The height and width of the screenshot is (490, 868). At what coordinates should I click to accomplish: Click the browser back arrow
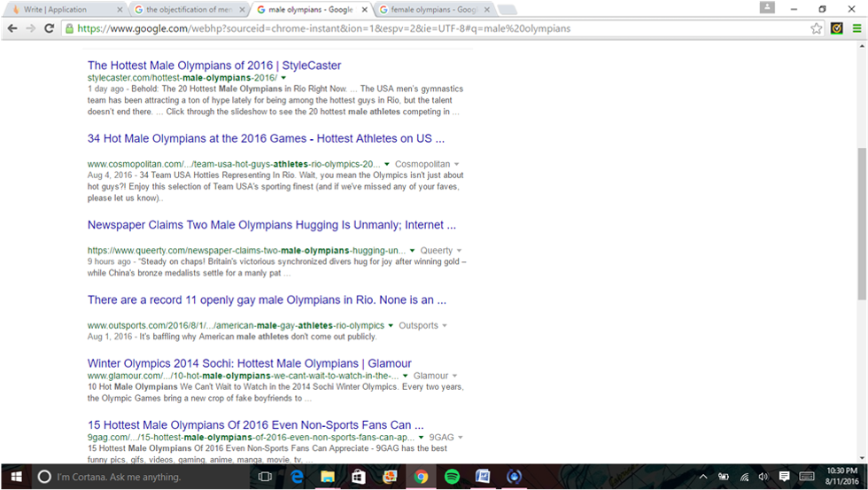tap(12, 28)
